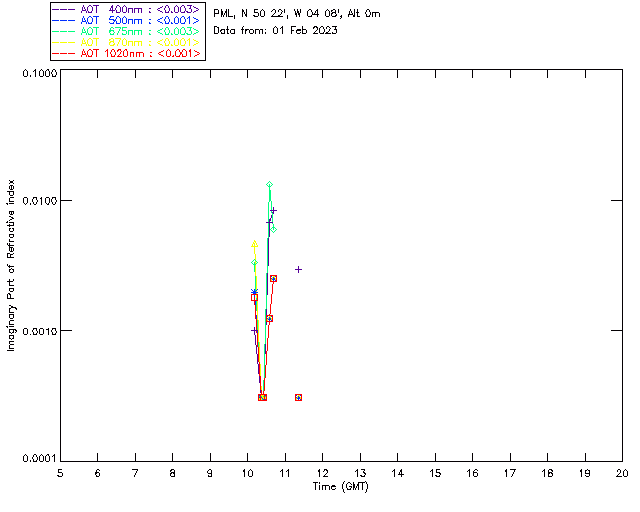This screenshot has height=512, width=640.
Task: Click the 'Imaginary Part of Refractive index' axis label
Action: coord(11,265)
